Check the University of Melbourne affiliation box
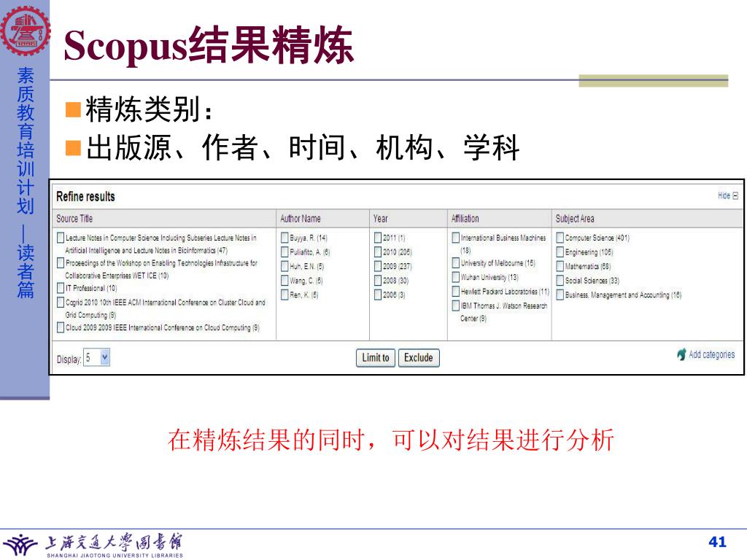 click(456, 262)
